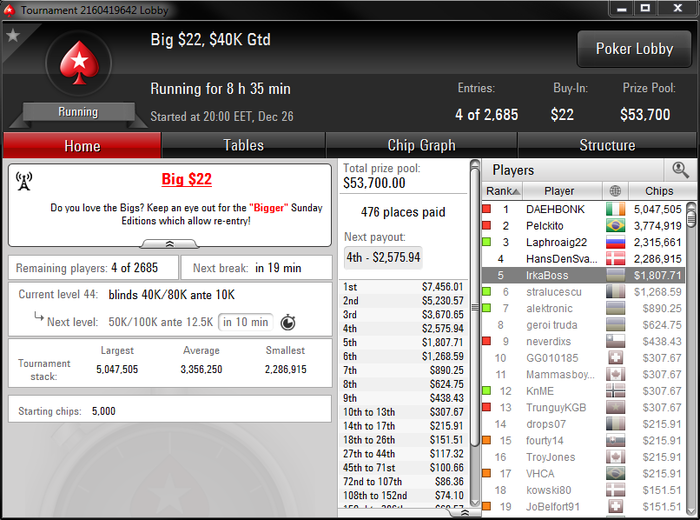The image size is (700, 520).
Task: Open player search with magnifying glass icon
Action: click(x=679, y=170)
